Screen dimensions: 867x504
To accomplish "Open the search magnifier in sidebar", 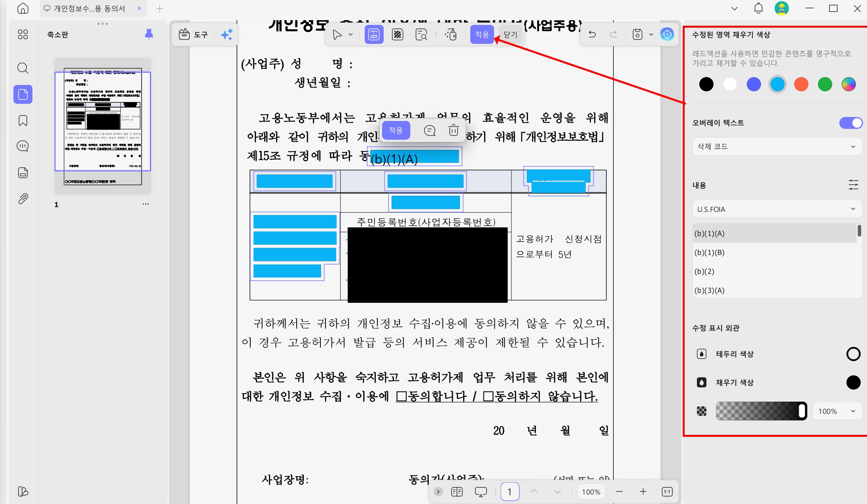I will pyautogui.click(x=23, y=68).
